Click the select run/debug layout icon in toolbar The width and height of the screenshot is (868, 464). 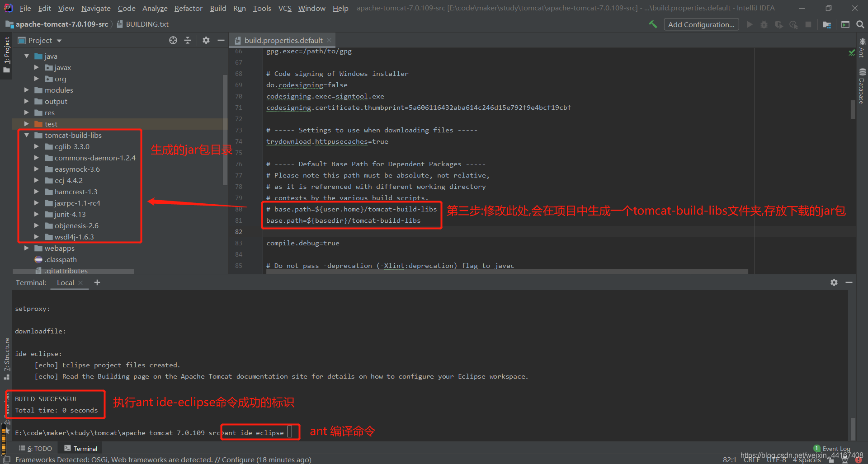click(845, 24)
